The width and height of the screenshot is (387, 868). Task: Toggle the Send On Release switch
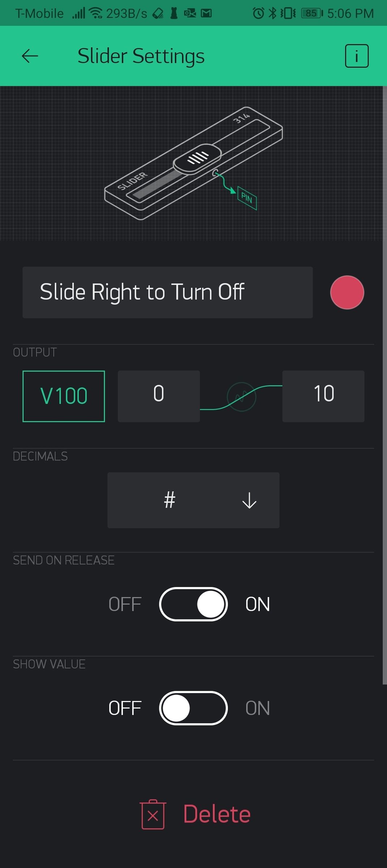point(193,604)
